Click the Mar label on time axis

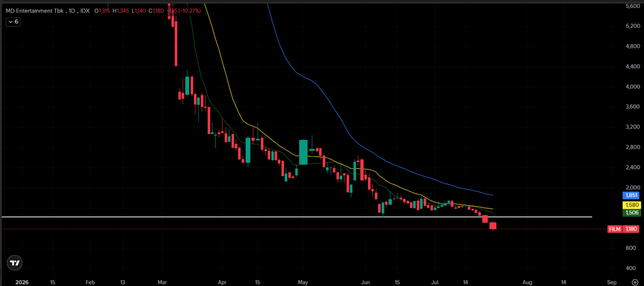tap(162, 282)
